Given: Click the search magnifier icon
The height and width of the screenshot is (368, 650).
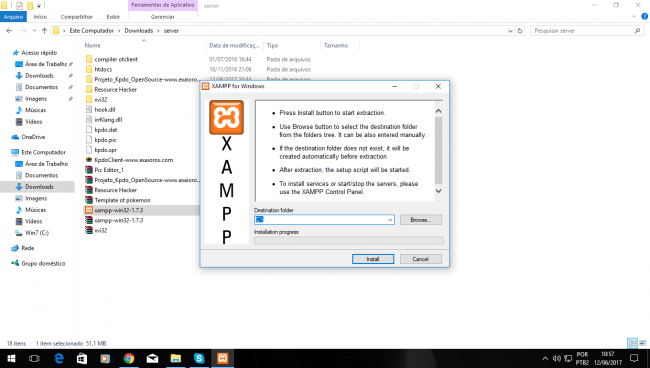Looking at the screenshot, I should pos(637,31).
